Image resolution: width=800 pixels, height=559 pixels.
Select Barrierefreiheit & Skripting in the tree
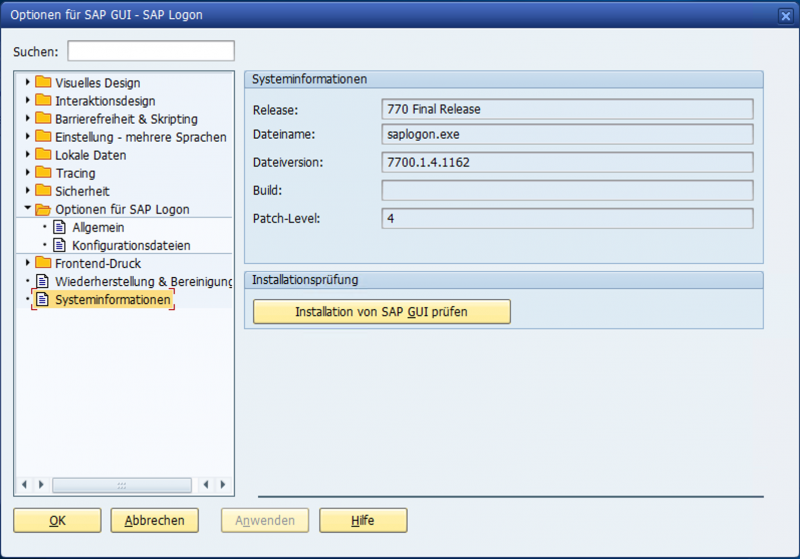coord(126,119)
